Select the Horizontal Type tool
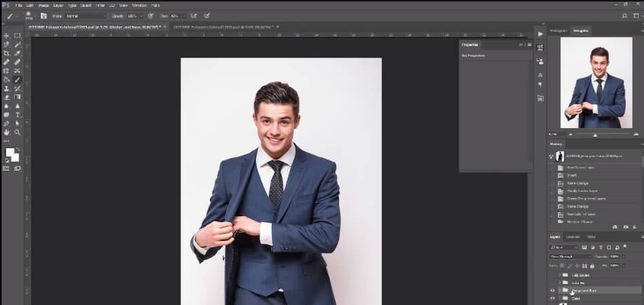The width and height of the screenshot is (644, 305). pos(17,115)
